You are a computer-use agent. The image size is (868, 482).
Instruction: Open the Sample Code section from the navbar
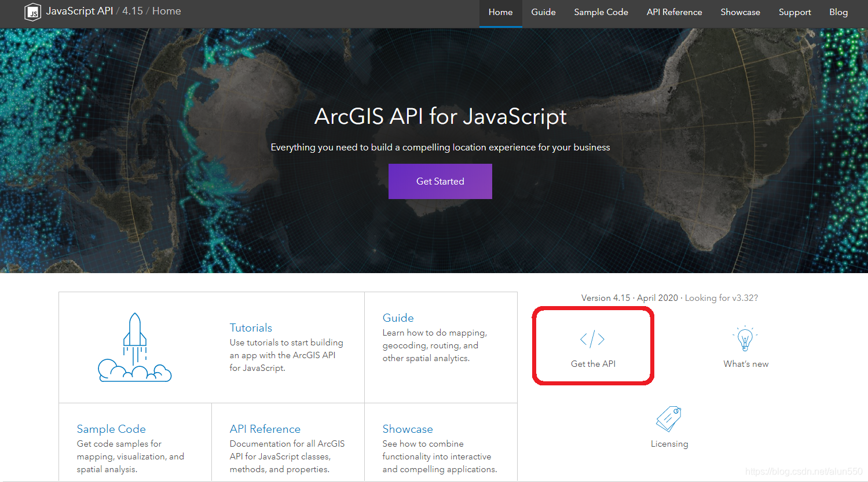(600, 12)
